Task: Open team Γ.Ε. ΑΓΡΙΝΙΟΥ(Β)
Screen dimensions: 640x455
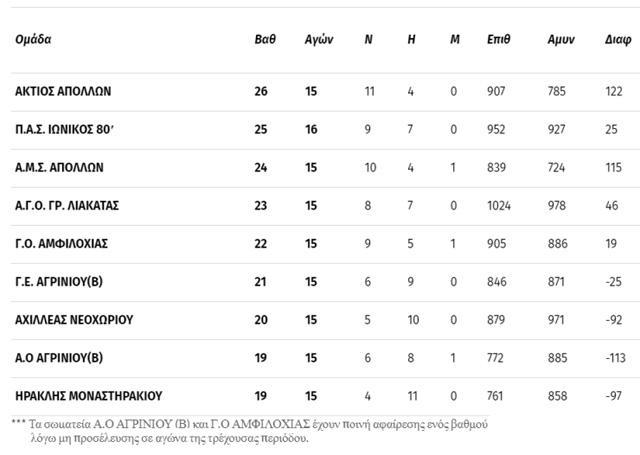Action: click(x=59, y=282)
